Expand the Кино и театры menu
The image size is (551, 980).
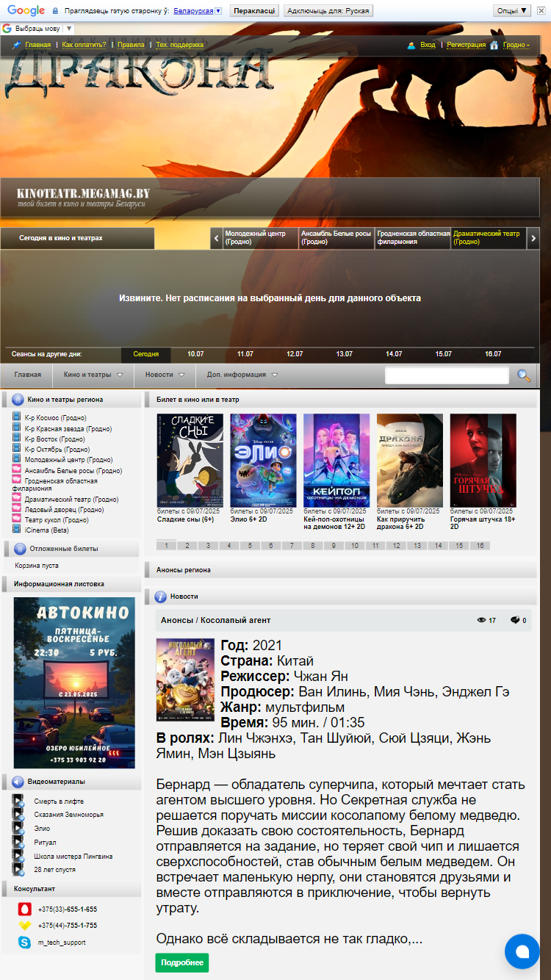click(x=93, y=375)
